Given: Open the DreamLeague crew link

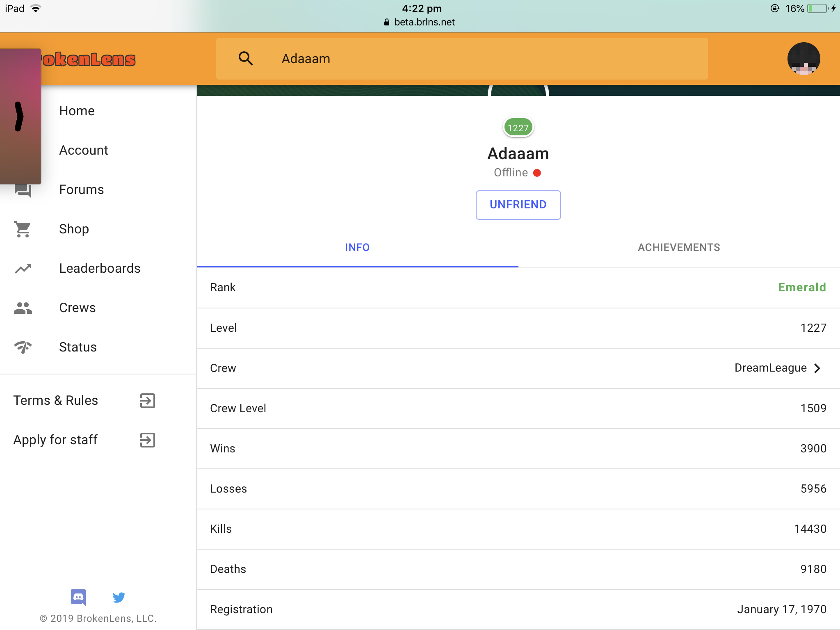Looking at the screenshot, I should pos(770,368).
